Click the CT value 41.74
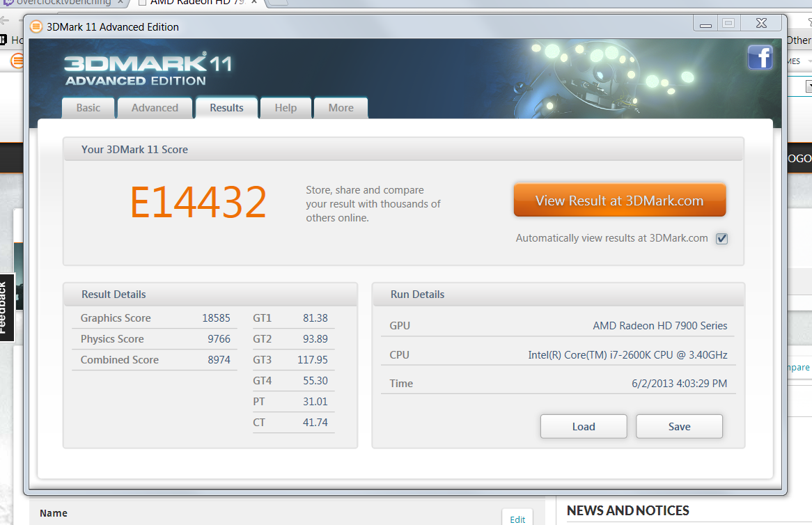Image resolution: width=812 pixels, height=525 pixels. (315, 422)
